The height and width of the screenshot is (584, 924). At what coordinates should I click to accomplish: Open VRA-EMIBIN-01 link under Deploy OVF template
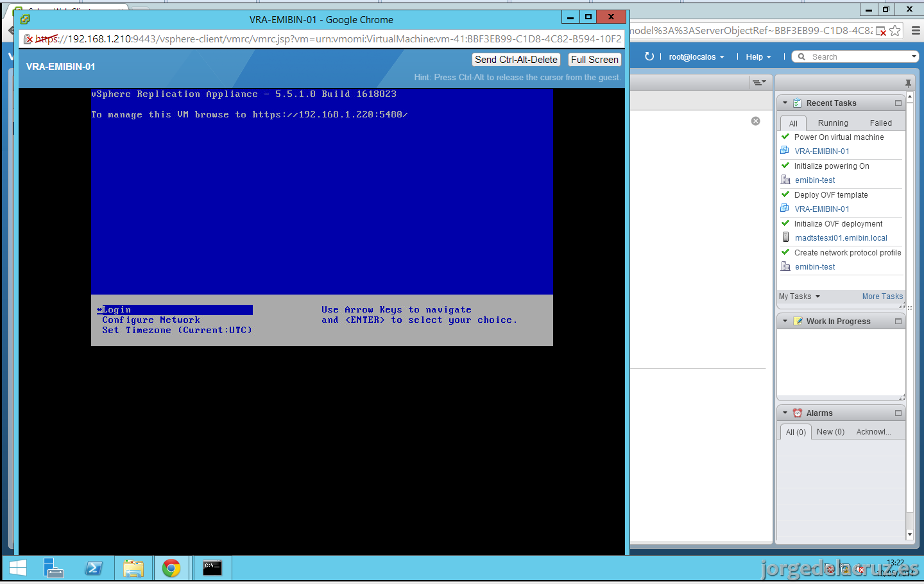click(x=822, y=209)
